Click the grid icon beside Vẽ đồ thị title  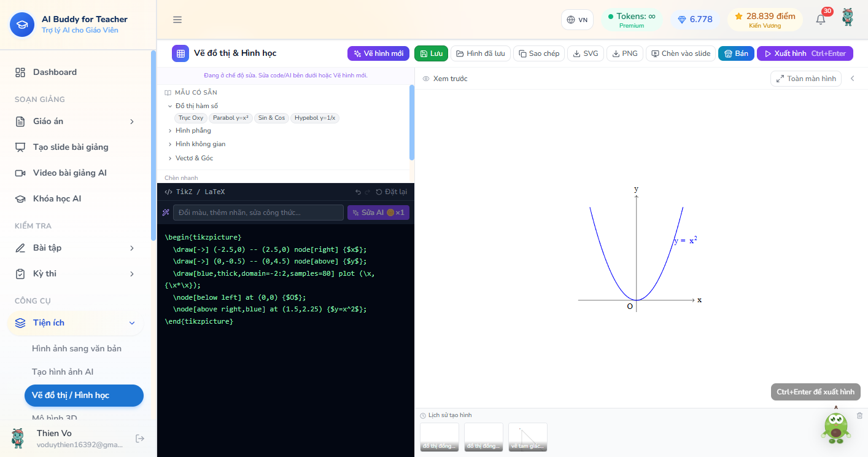coord(180,53)
